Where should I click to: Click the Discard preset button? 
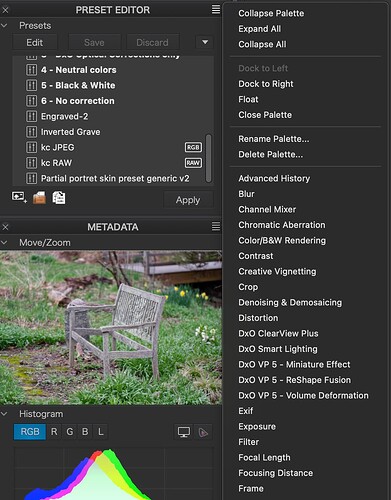[x=152, y=42]
